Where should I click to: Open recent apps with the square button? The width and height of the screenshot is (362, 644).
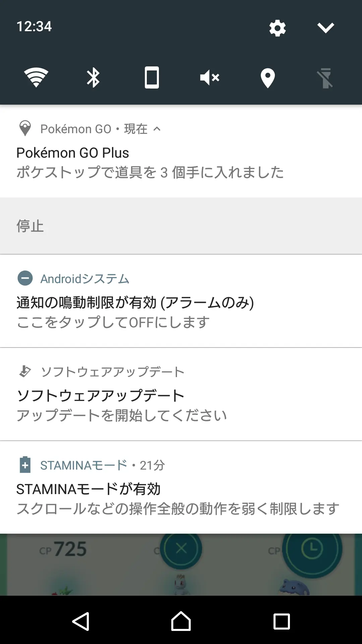point(282,622)
